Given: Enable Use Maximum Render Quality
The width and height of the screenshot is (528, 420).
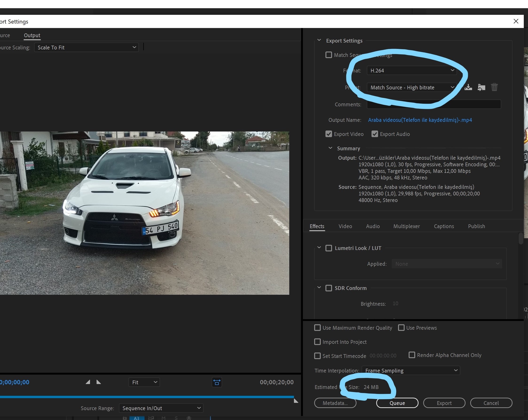Looking at the screenshot, I should point(317,328).
